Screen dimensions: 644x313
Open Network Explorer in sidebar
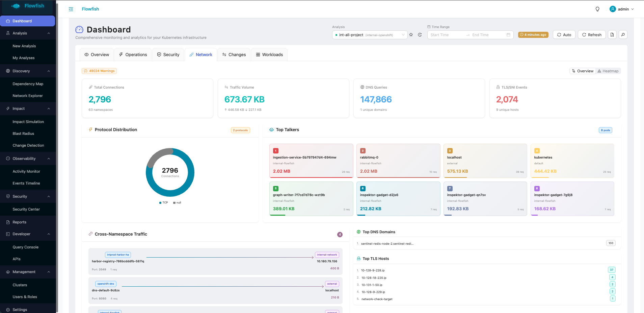point(28,96)
